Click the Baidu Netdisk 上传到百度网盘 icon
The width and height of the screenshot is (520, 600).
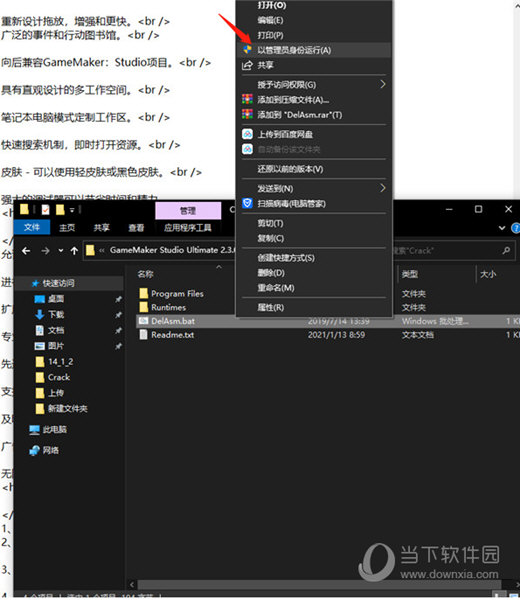[247, 134]
